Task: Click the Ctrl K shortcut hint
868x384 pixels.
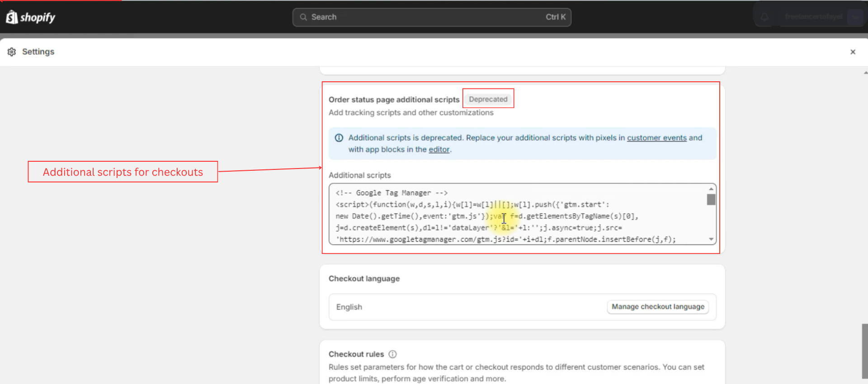Action: [556, 17]
